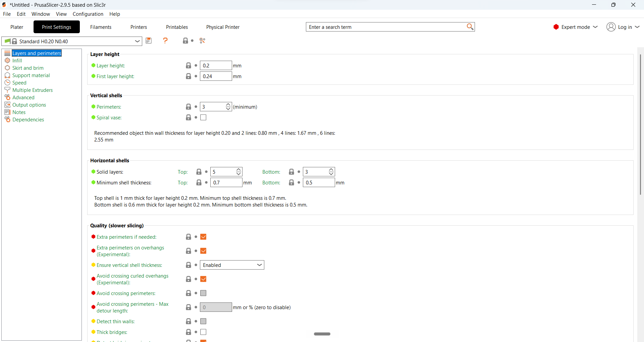Switch to the Filaments tab
The height and width of the screenshot is (342, 644).
101,27
